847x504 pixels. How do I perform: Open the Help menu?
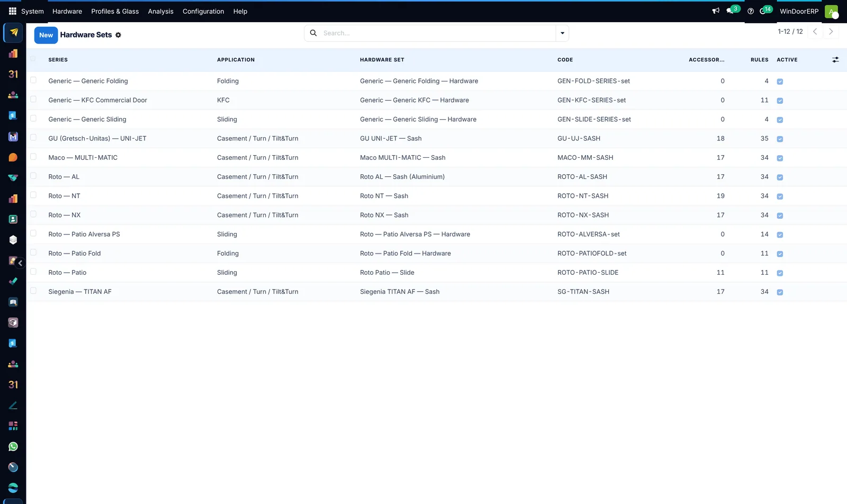point(240,11)
